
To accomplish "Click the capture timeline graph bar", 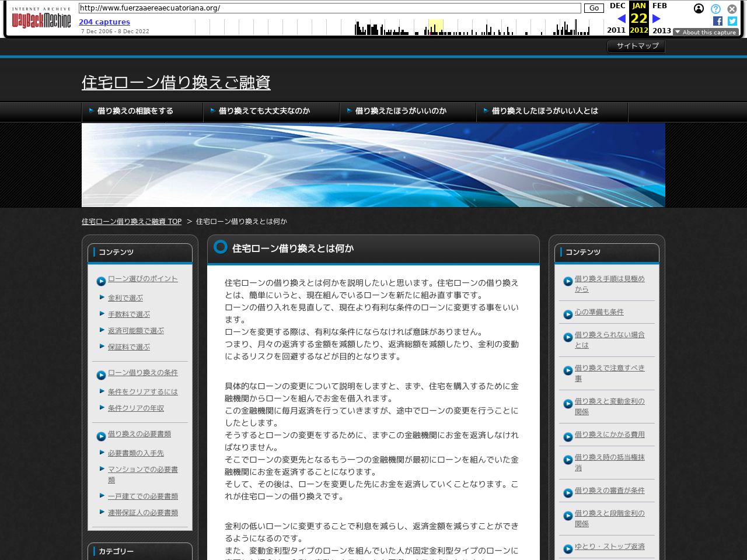I will pos(435,27).
